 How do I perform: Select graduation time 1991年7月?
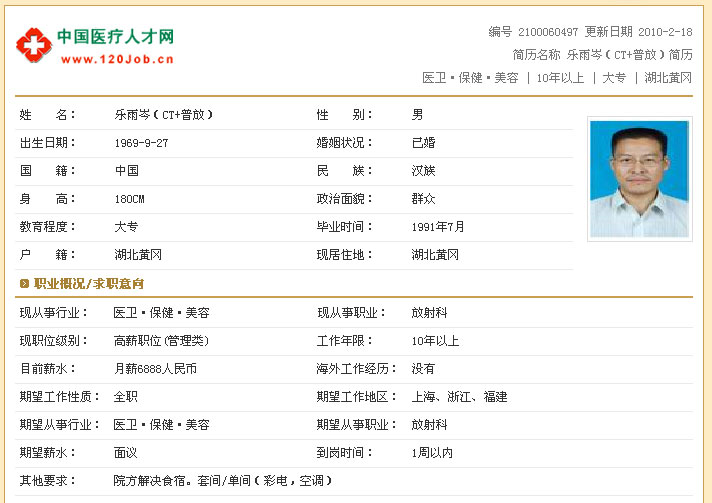tap(438, 227)
